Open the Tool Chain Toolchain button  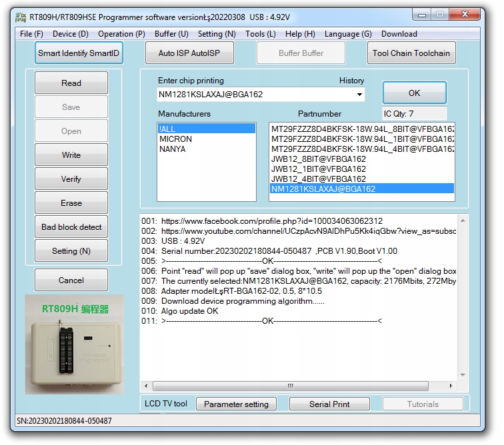click(x=411, y=53)
